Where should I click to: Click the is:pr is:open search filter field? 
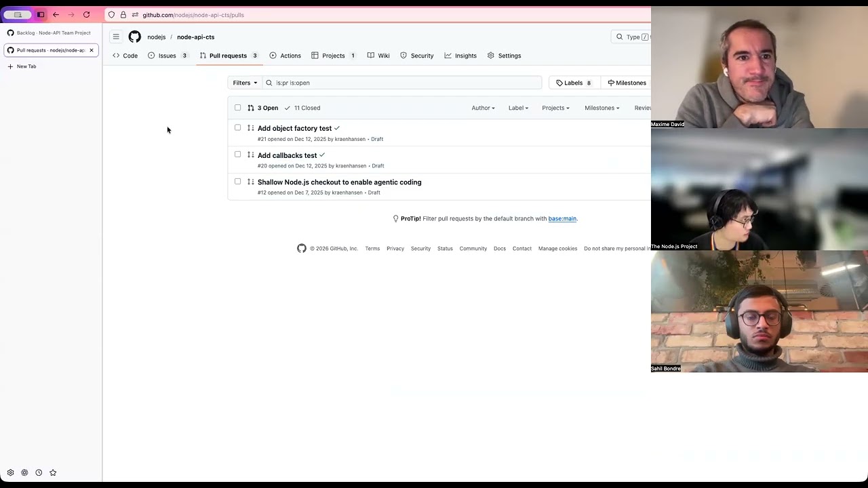tap(402, 83)
